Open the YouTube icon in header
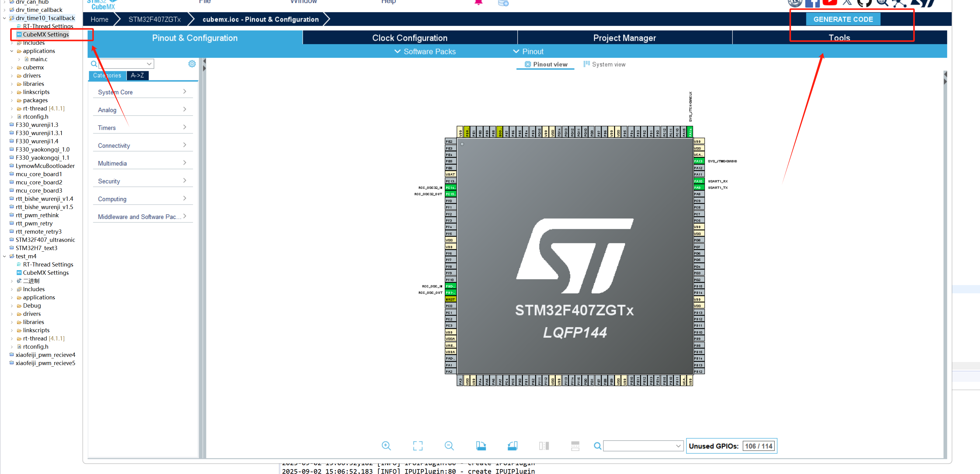Image resolution: width=980 pixels, height=474 pixels. tap(830, 2)
